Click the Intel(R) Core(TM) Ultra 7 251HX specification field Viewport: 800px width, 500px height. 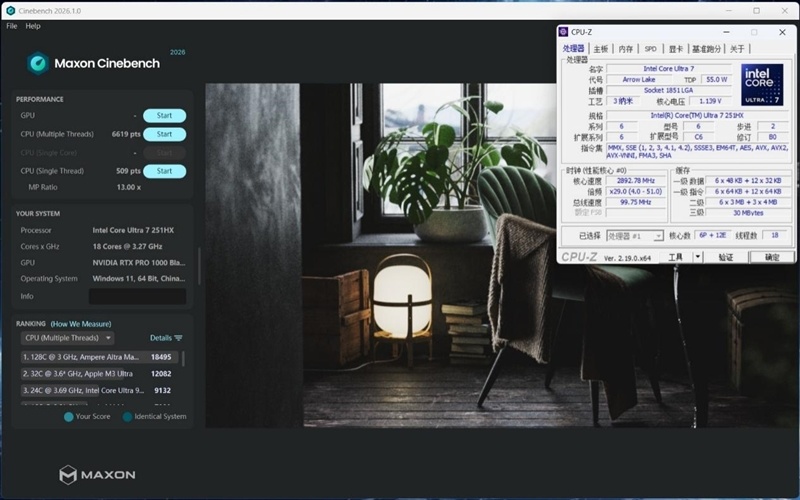(697, 115)
